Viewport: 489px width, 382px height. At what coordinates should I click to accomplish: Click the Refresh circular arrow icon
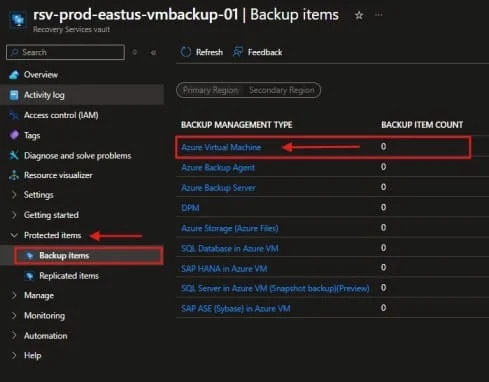(186, 52)
